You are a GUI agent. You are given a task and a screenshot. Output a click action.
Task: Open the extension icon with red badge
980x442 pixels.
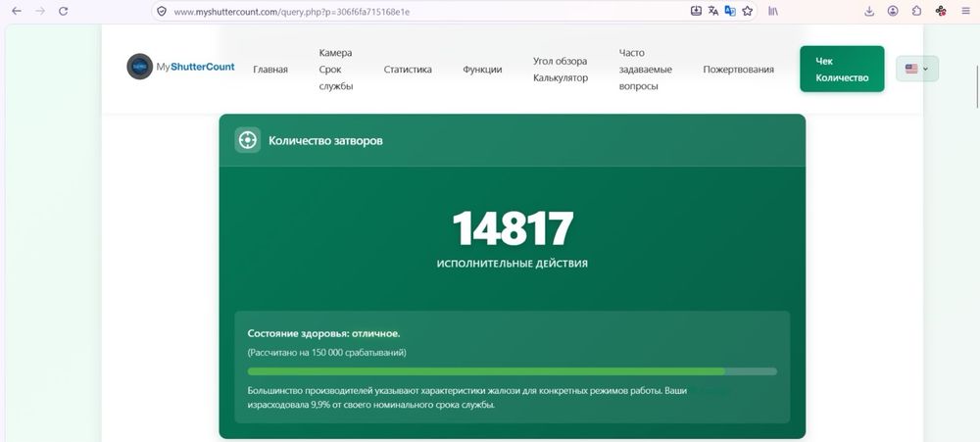[x=941, y=11]
